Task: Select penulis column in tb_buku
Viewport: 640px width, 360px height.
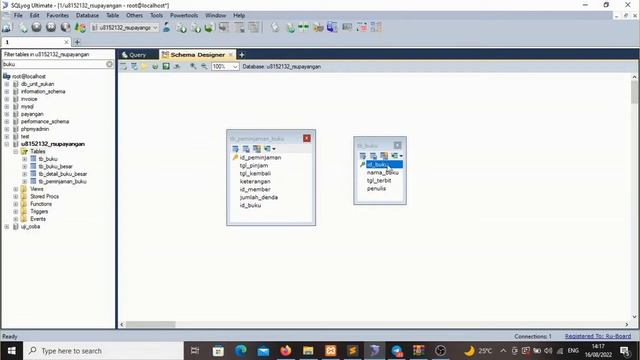Action: tap(376, 188)
